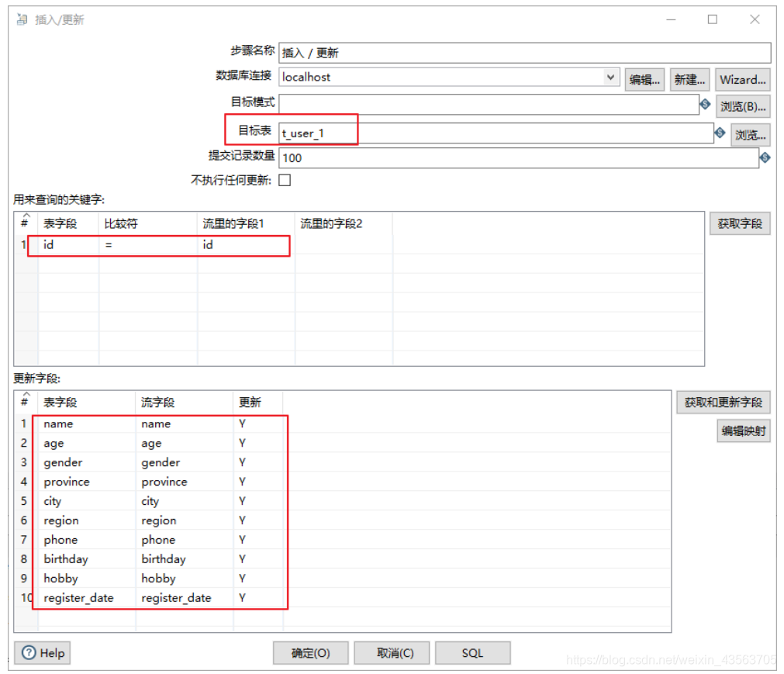Select name in update 表字段 column

click(87, 423)
